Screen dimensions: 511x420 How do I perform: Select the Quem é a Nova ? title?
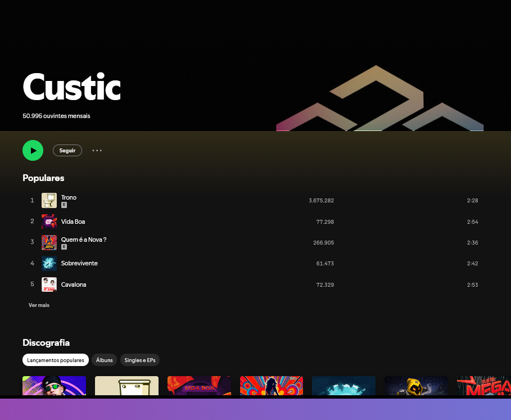tap(84, 240)
